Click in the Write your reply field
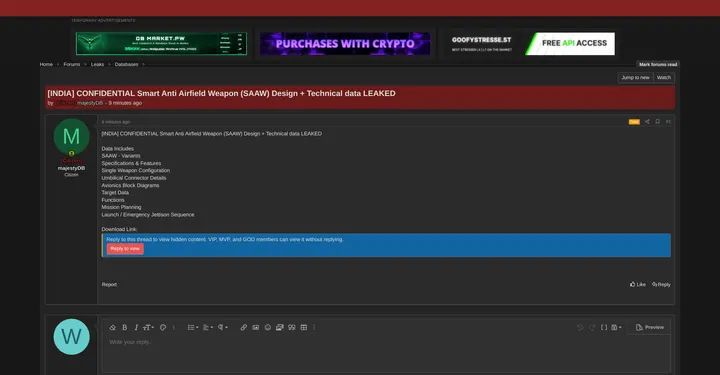 click(386, 353)
